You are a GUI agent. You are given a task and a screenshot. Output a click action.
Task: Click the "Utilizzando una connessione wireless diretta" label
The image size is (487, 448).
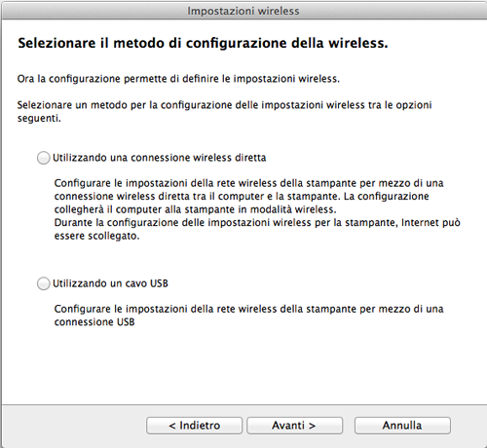tap(160, 158)
